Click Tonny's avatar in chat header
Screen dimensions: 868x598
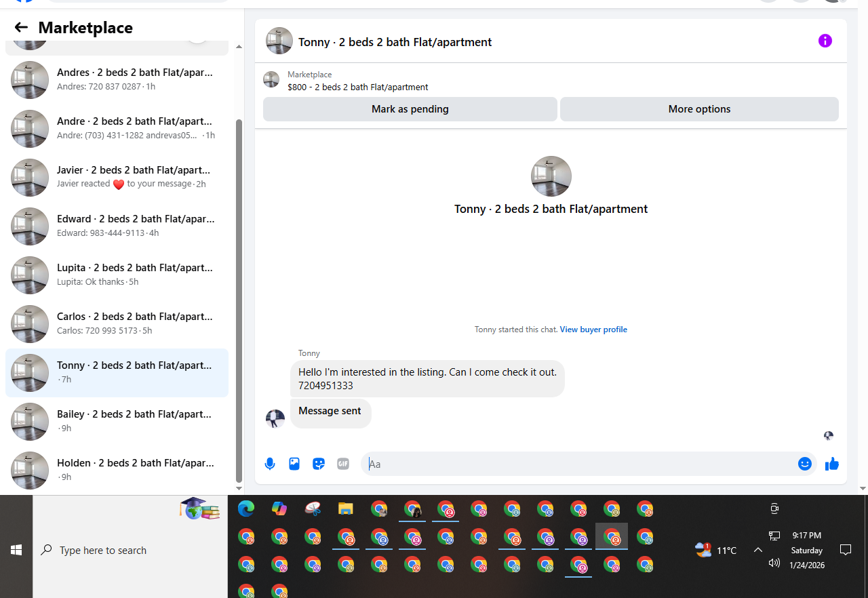[x=279, y=41]
